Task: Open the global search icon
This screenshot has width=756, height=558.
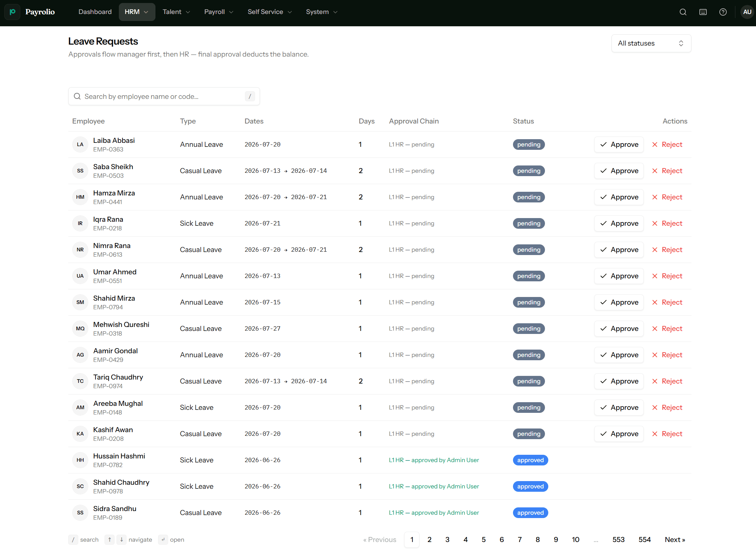Action: pos(683,12)
